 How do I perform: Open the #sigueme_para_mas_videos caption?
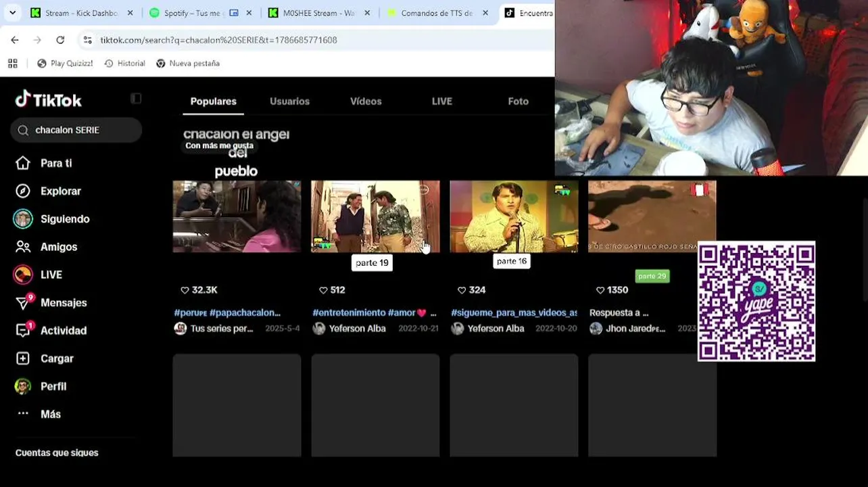tap(514, 312)
